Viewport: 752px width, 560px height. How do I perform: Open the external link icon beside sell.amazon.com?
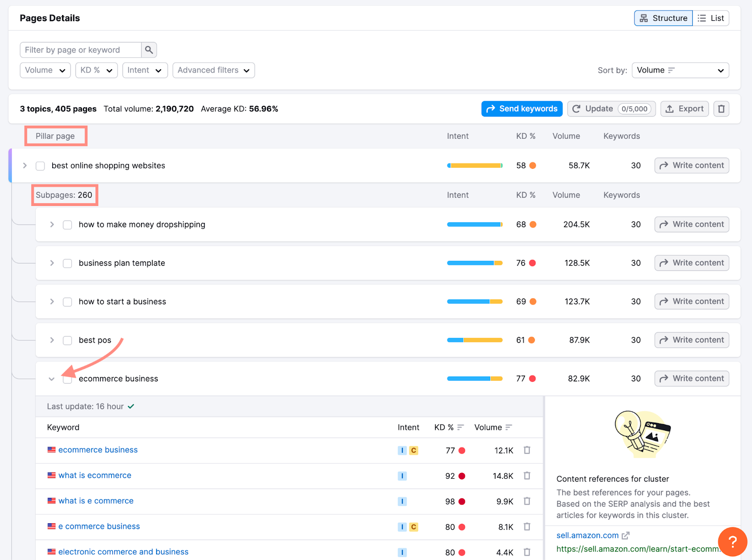626,535
